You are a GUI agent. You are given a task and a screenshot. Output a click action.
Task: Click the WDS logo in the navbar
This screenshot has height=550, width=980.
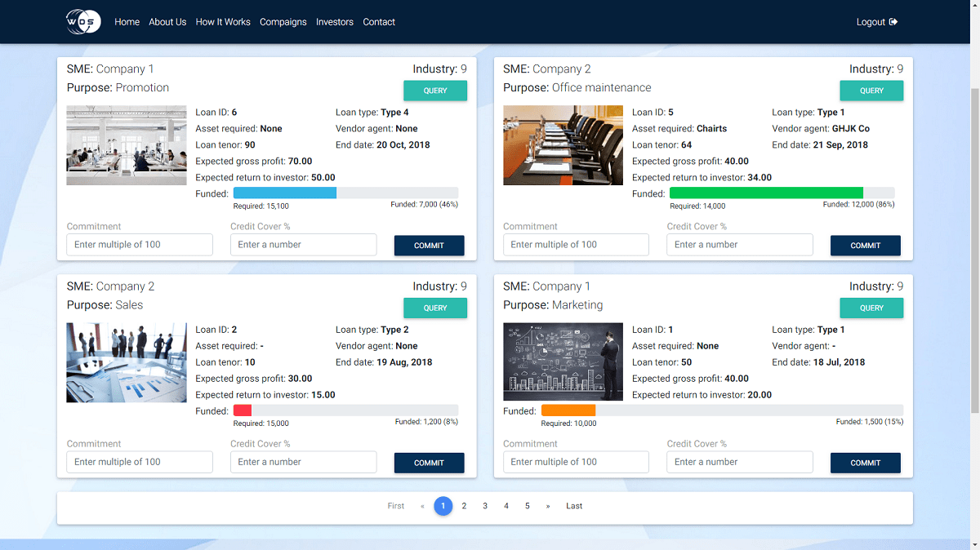click(83, 21)
